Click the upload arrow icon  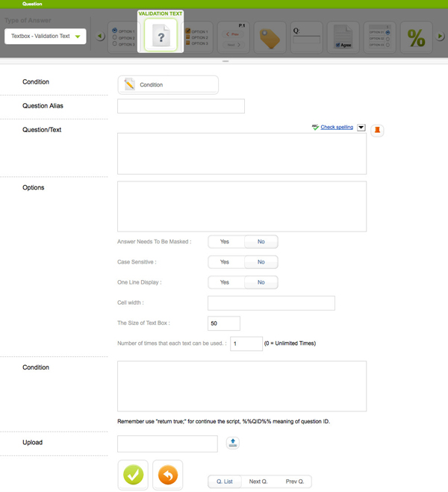(x=233, y=443)
